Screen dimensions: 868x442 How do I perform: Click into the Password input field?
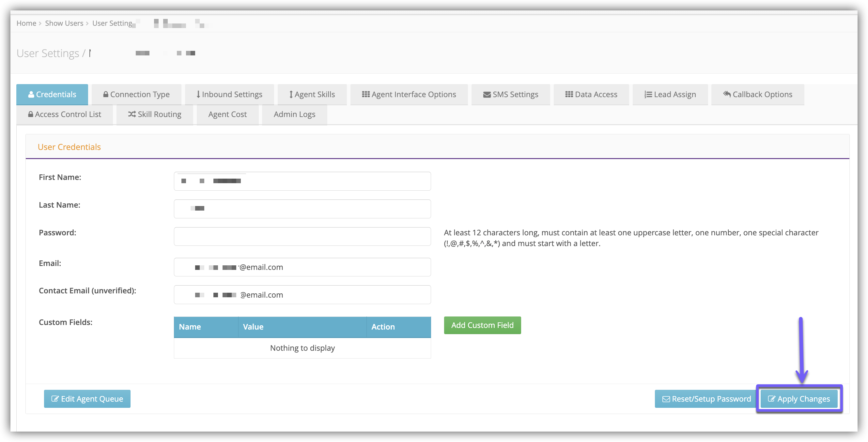tap(302, 236)
